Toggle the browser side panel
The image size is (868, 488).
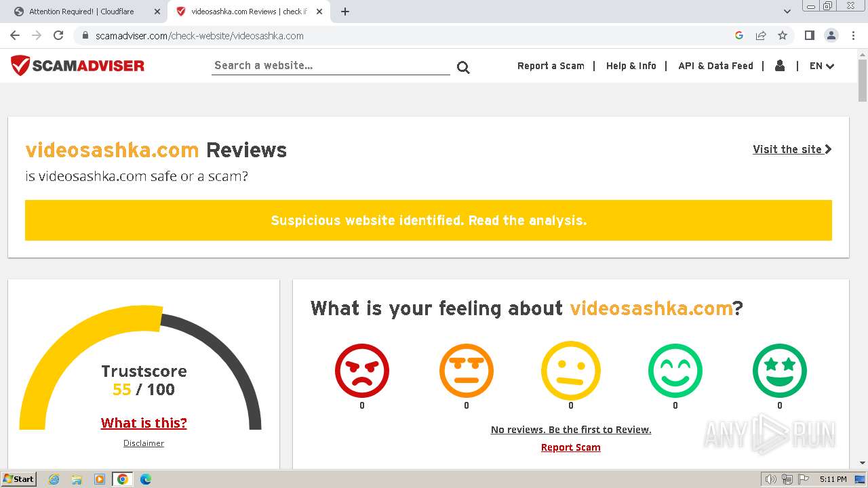tap(809, 35)
